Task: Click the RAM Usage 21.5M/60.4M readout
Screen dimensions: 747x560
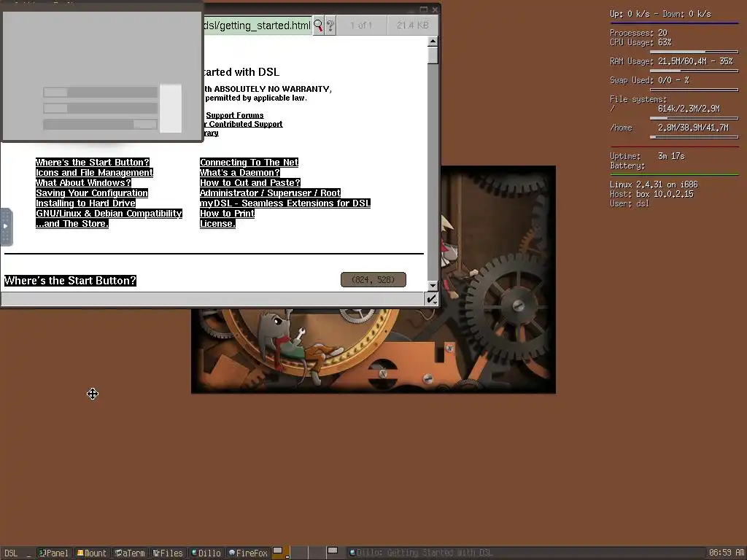Action: point(671,61)
